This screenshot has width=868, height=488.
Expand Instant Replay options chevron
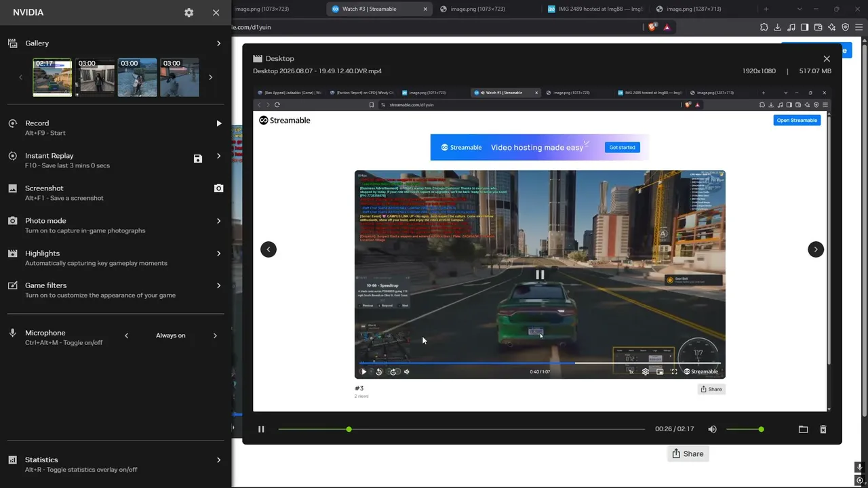[x=218, y=156]
